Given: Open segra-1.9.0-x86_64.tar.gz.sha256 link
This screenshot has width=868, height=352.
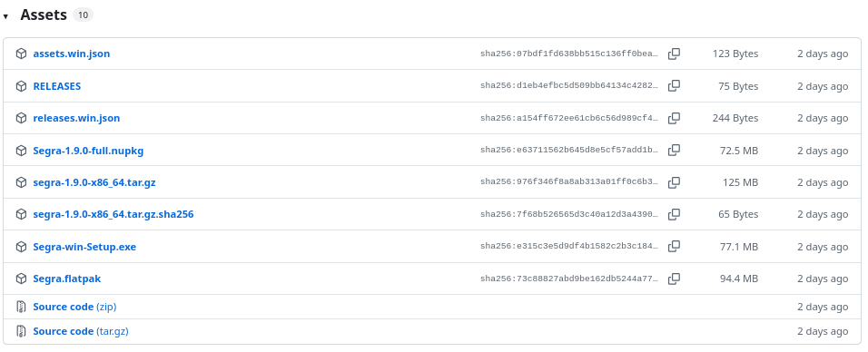Looking at the screenshot, I should coord(113,214).
